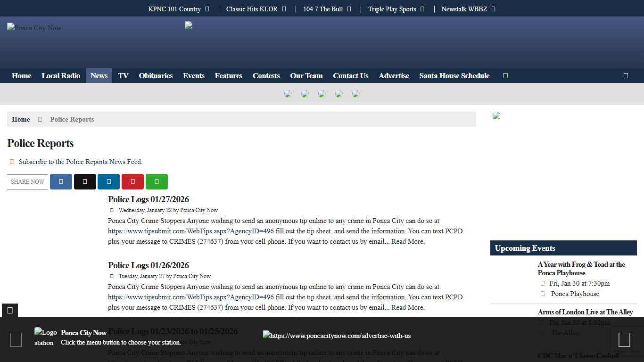Click the icon right after Santa House Schedule
Screen dimensions: 644x362
pyautogui.click(x=505, y=75)
